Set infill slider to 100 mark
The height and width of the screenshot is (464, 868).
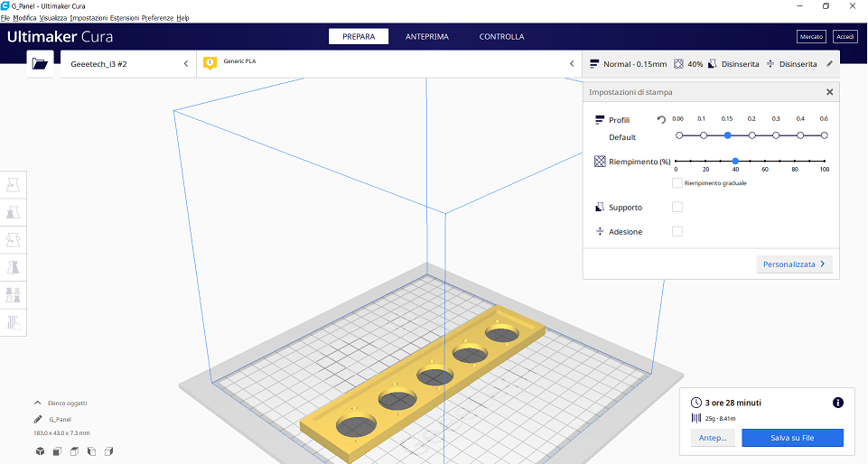click(x=825, y=161)
